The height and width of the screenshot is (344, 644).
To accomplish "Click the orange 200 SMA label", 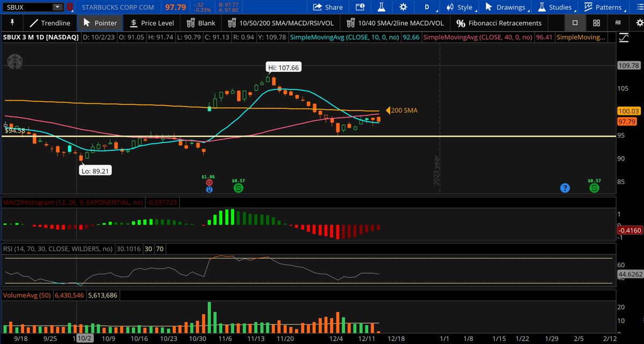I will pos(401,110).
